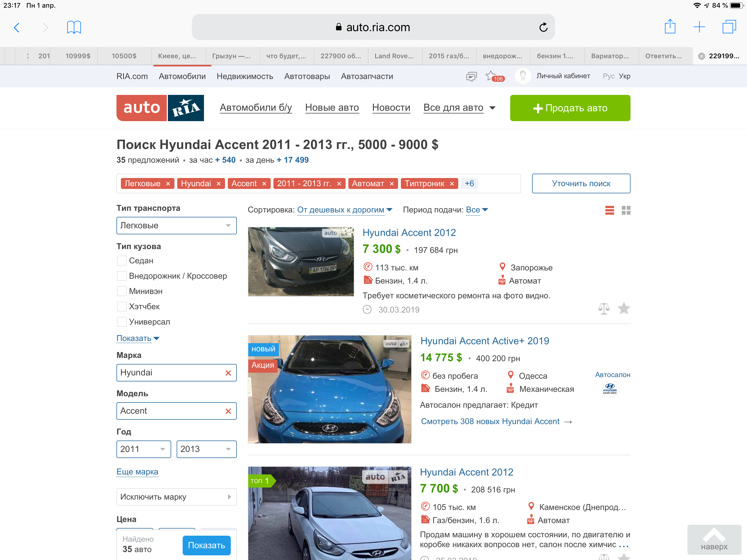This screenshot has height=560, width=747.
Task: Switch to the Land Rove... browser tab
Action: click(x=394, y=56)
